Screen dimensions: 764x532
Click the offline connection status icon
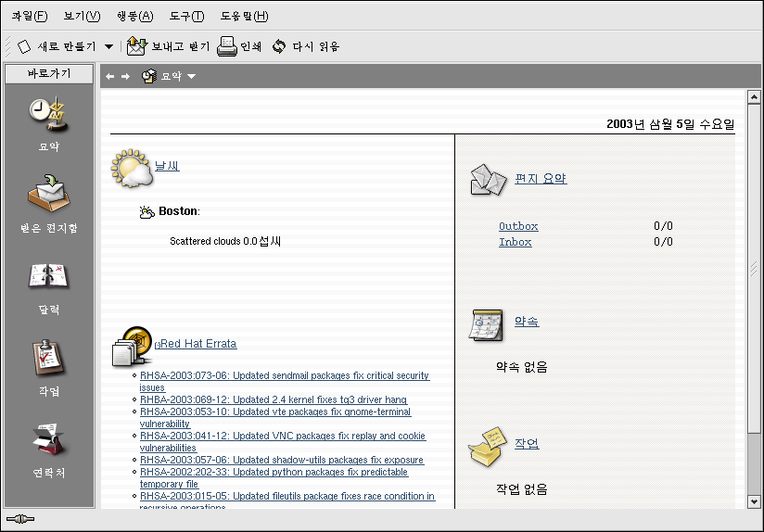tap(19, 519)
